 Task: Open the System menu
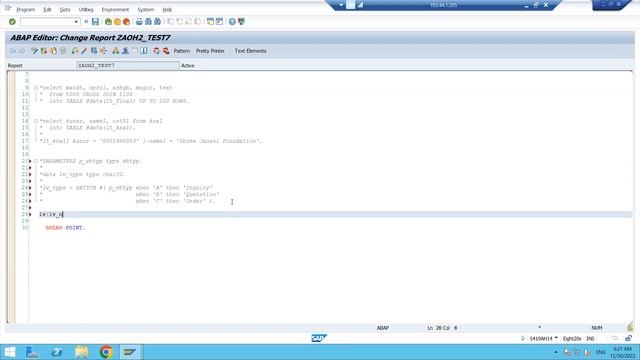pos(146,9)
